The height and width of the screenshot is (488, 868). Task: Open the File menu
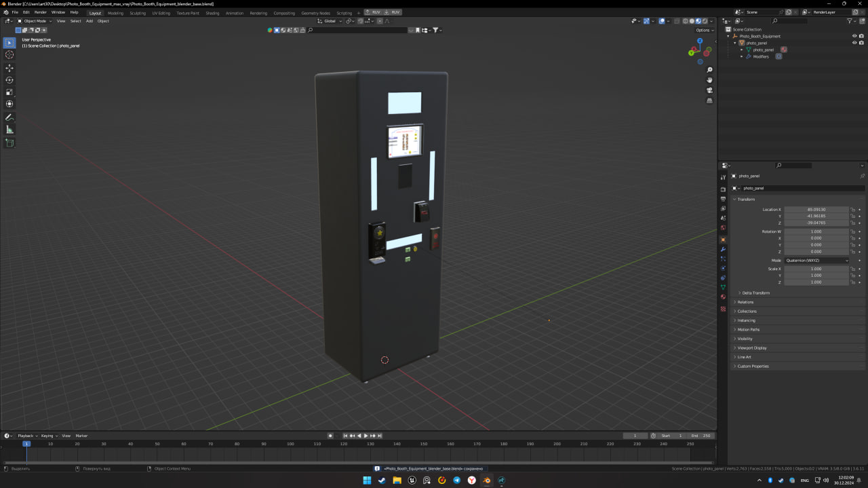tap(15, 12)
